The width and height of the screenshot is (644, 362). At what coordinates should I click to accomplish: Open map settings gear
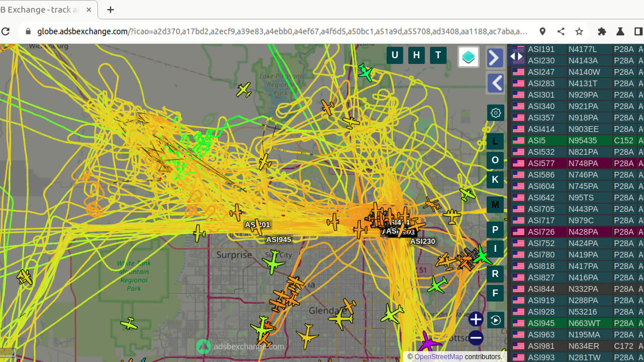[496, 113]
